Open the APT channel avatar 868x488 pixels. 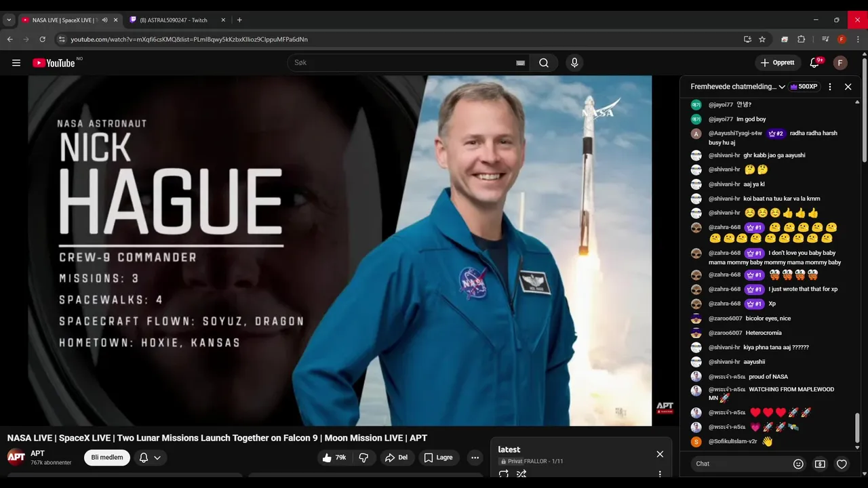click(x=16, y=457)
